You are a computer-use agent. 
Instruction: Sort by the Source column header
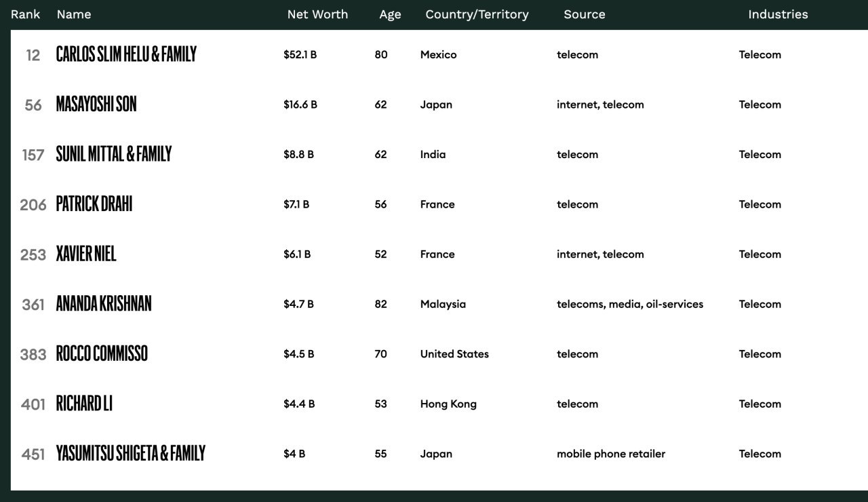[585, 14]
